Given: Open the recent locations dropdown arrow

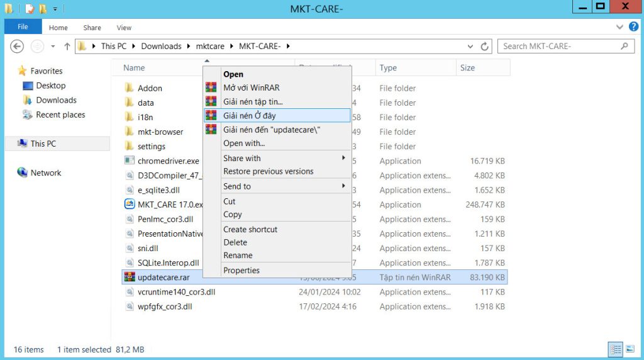Looking at the screenshot, I should [53, 47].
